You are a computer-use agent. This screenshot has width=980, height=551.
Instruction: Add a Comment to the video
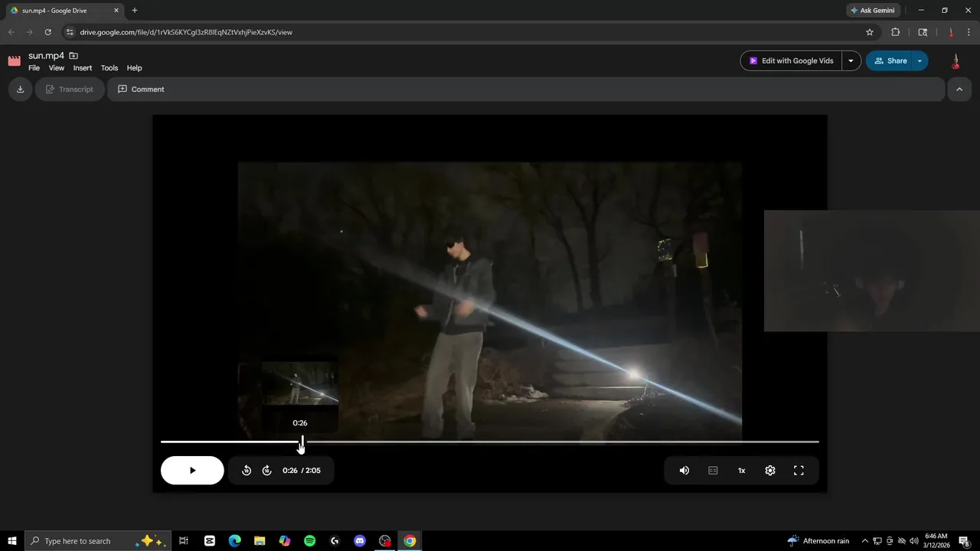point(141,90)
